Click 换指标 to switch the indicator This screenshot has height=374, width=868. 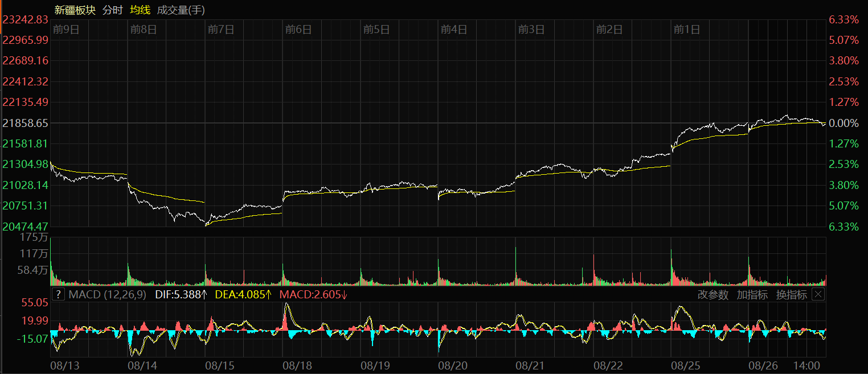[792, 294]
